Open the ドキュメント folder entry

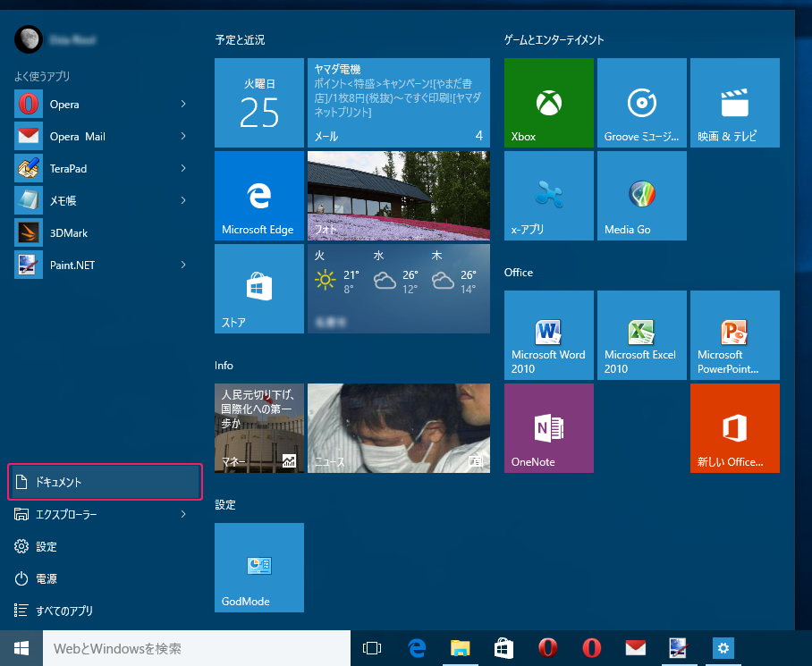pyautogui.click(x=105, y=482)
